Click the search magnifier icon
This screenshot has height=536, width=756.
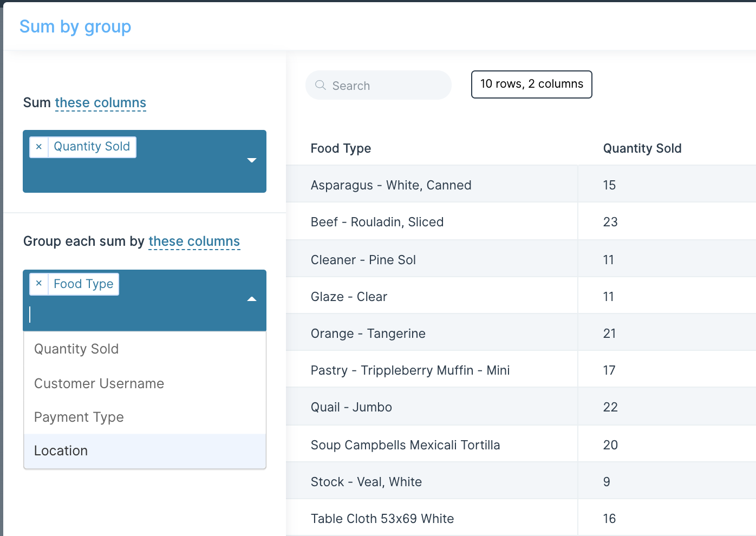321,86
